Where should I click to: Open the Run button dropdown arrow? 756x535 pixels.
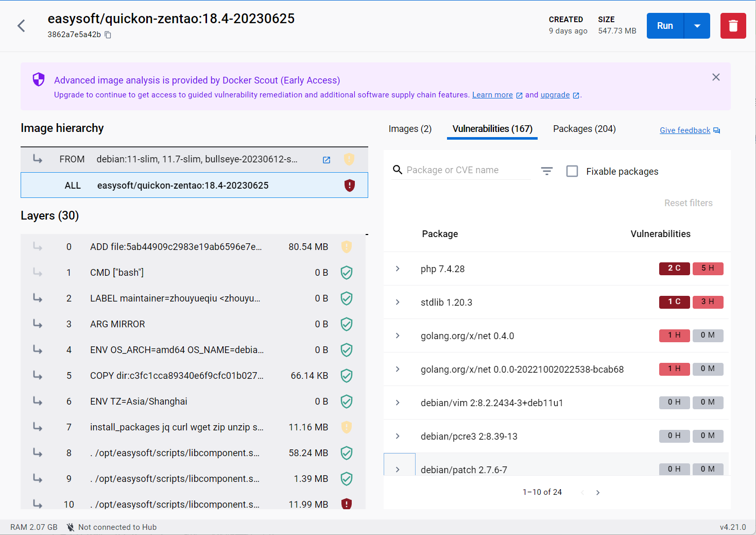click(697, 26)
